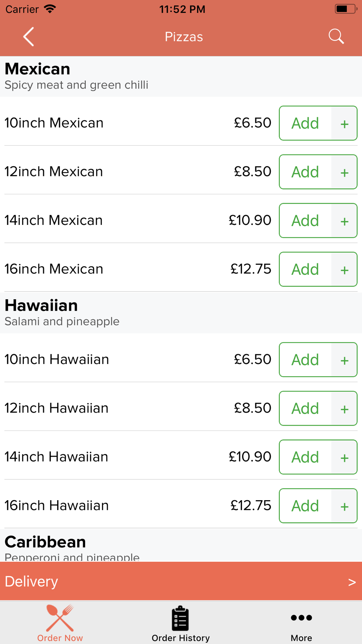Add 10inch Hawaiian to order
The width and height of the screenshot is (362, 644).
(305, 360)
